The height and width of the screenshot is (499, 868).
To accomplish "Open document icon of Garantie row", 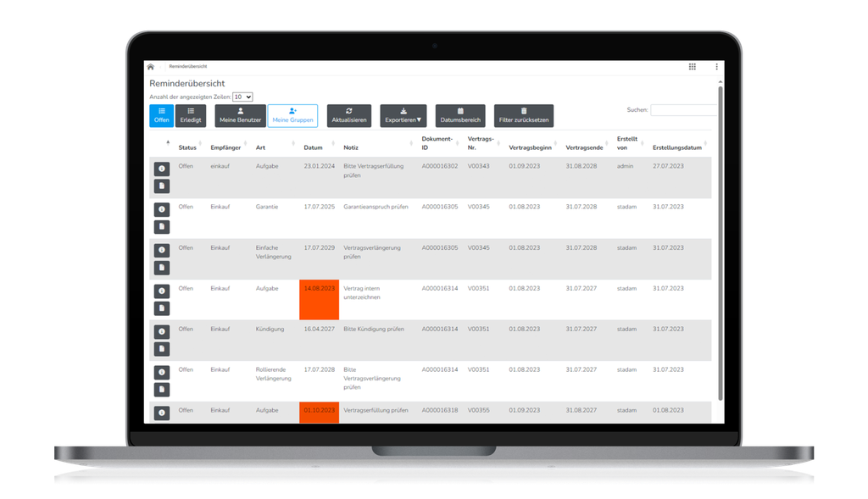I will tap(162, 226).
